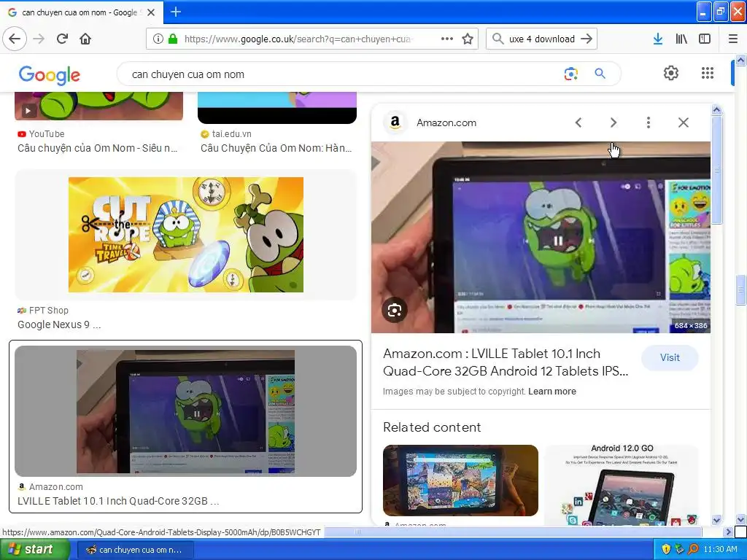Open the YouTube Om Nom video thumbnail
Viewport: 747px width, 560px height.
99,106
